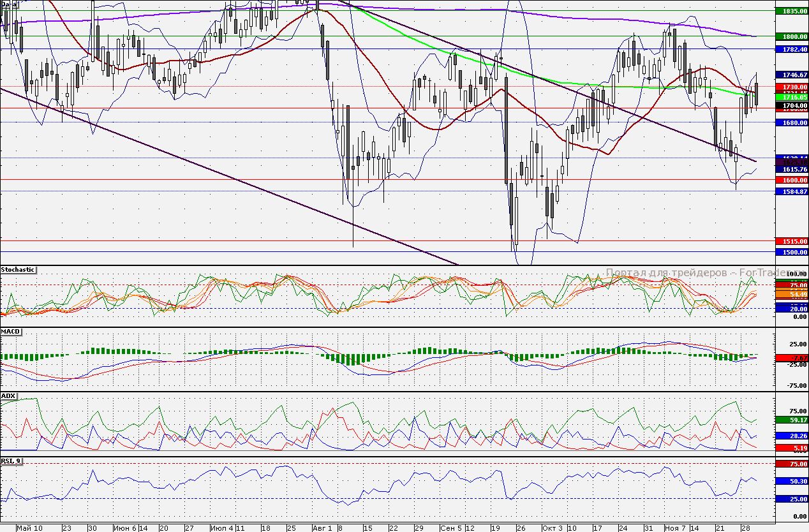Select the red 1600.00 price level tag
809x532 pixels.
791,181
